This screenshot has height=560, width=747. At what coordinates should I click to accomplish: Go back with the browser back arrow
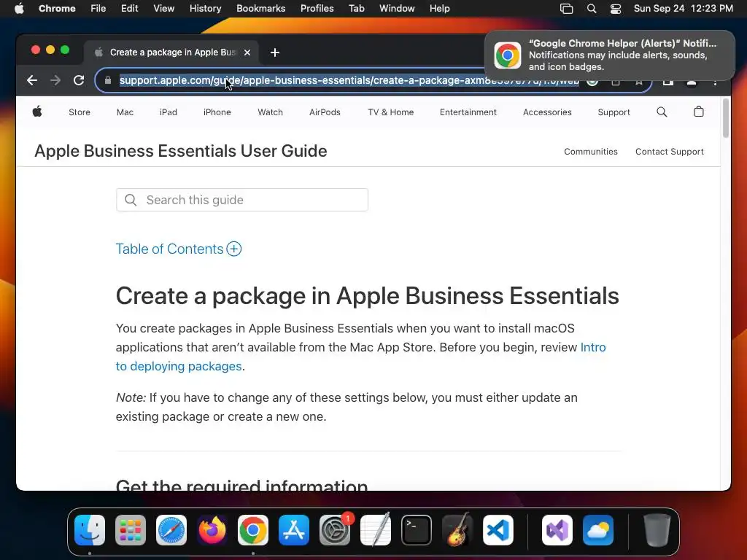[32, 80]
